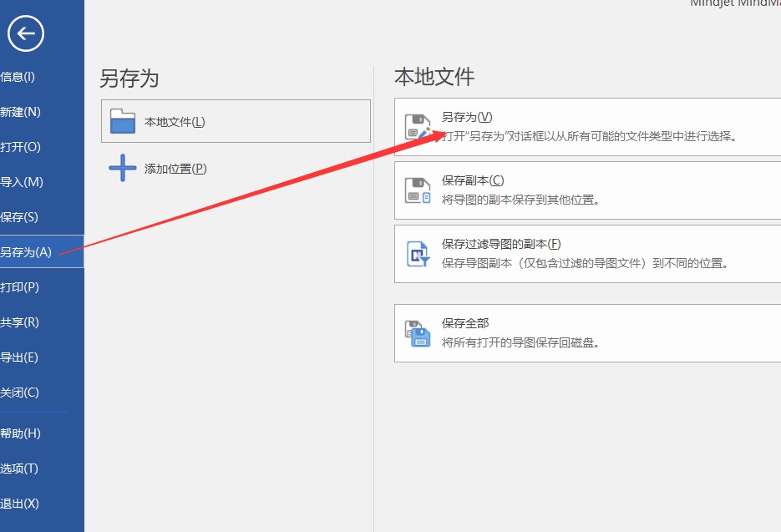Open the 信息(I) info menu
The image size is (781, 532).
pos(18,77)
